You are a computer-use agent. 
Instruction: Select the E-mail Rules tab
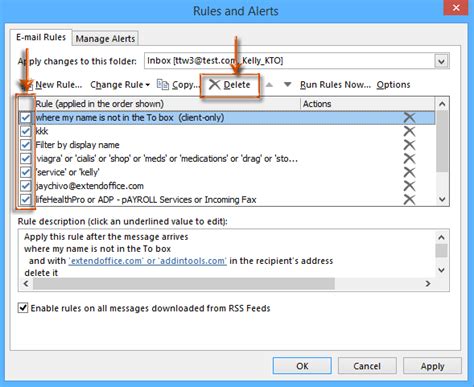coord(41,37)
